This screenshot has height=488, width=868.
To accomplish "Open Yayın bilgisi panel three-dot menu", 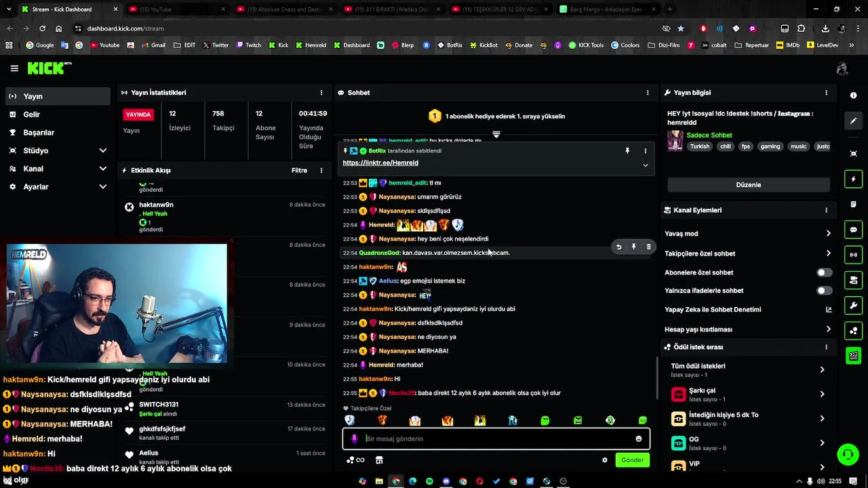I will [x=826, y=93].
